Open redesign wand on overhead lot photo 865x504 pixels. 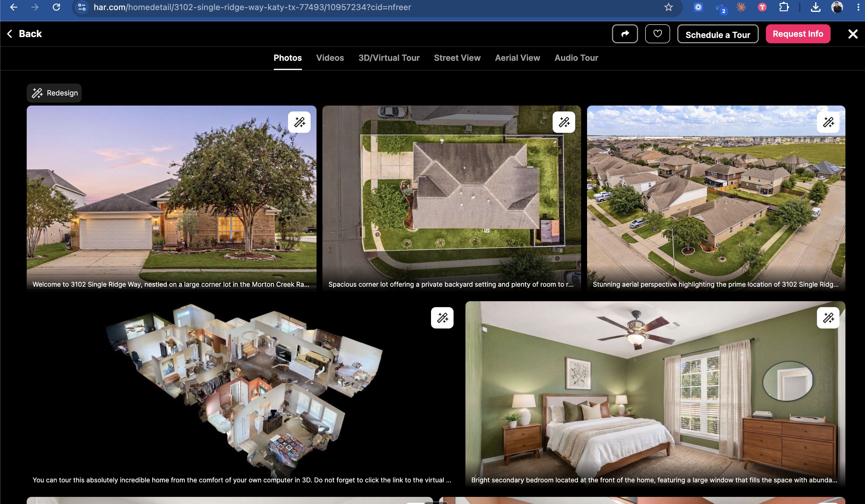(564, 122)
